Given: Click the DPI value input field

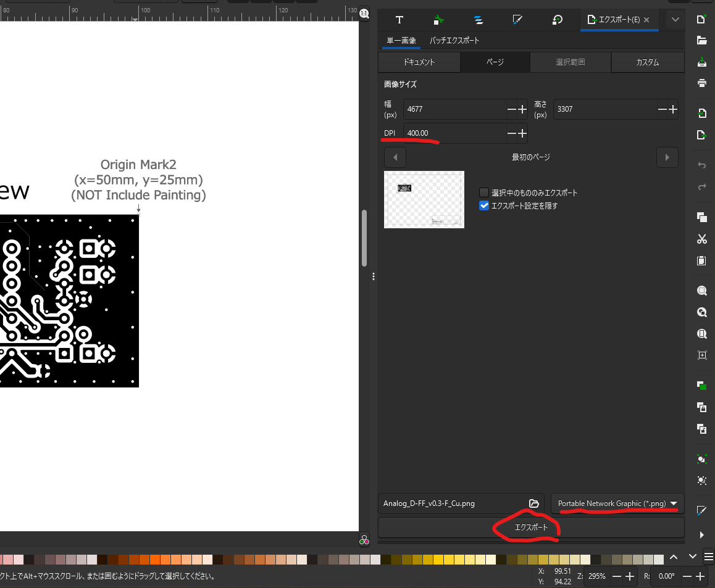Looking at the screenshot, I should (454, 133).
